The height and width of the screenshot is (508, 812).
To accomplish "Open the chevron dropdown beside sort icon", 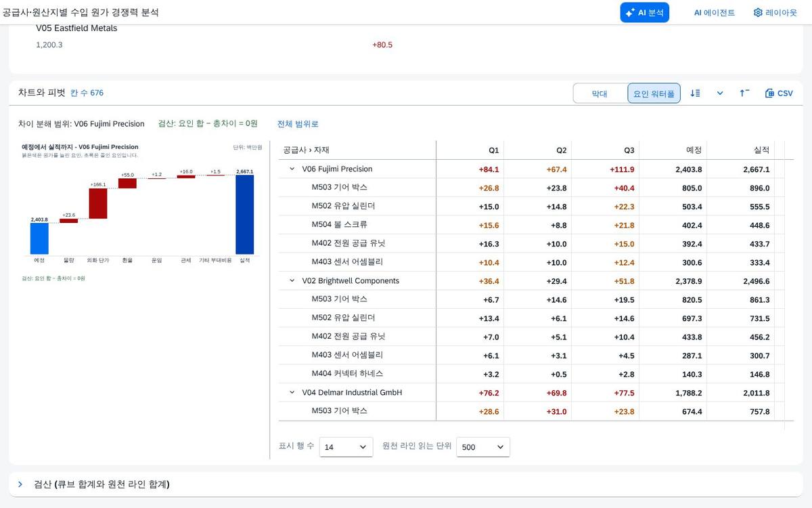I will (720, 93).
